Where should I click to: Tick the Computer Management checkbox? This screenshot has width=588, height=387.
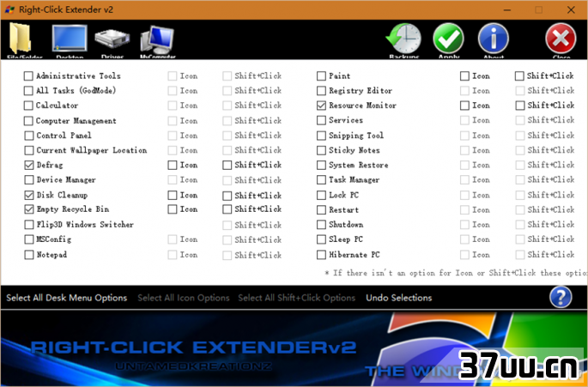click(x=28, y=121)
